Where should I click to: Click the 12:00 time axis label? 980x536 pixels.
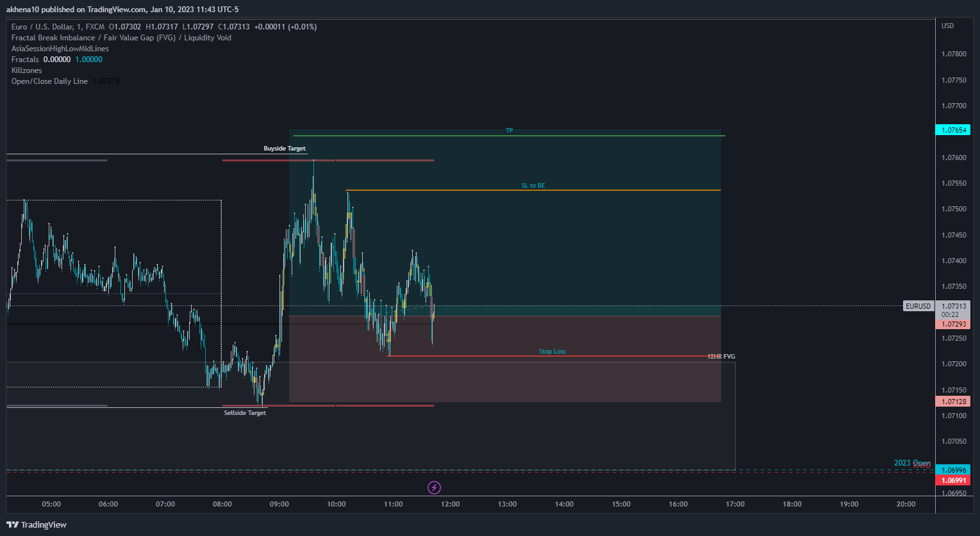(x=451, y=504)
